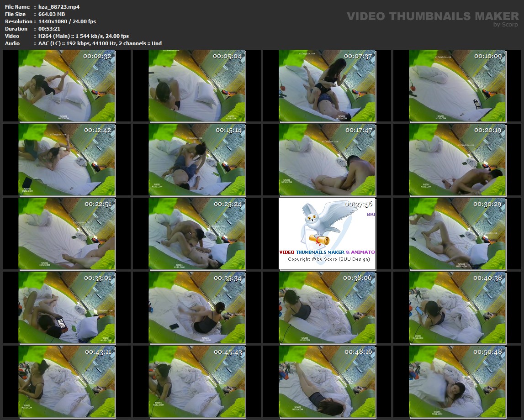Select the thumbnail stamped 00:05:04

pyautogui.click(x=197, y=86)
